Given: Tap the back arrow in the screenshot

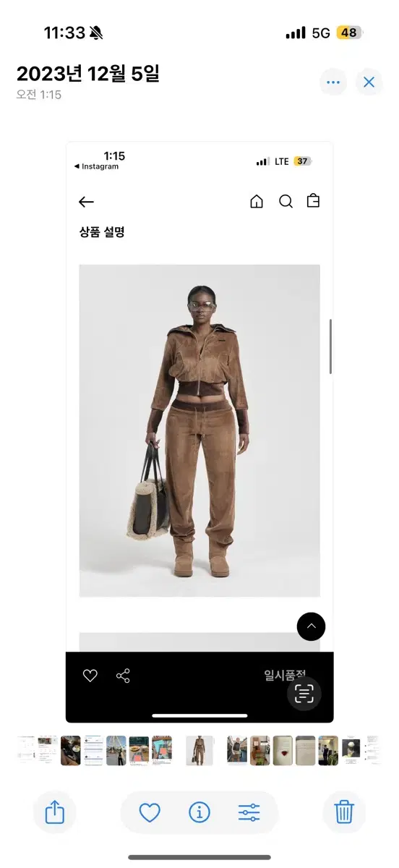Looking at the screenshot, I should [86, 202].
